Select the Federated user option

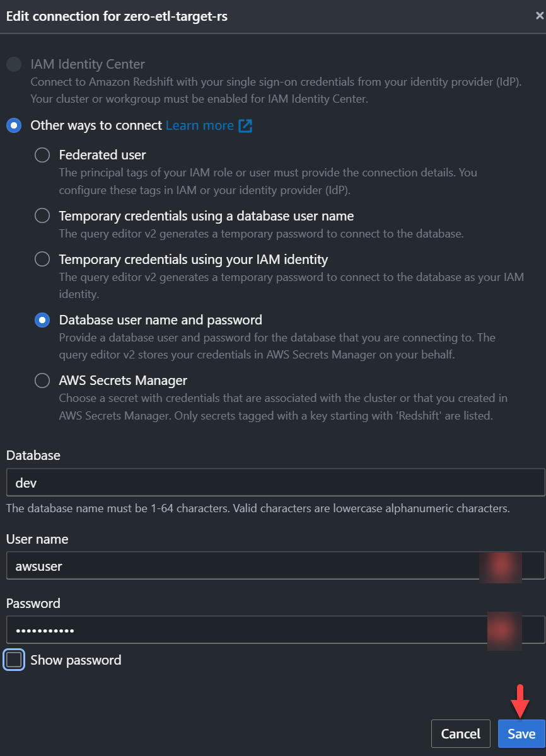(42, 155)
